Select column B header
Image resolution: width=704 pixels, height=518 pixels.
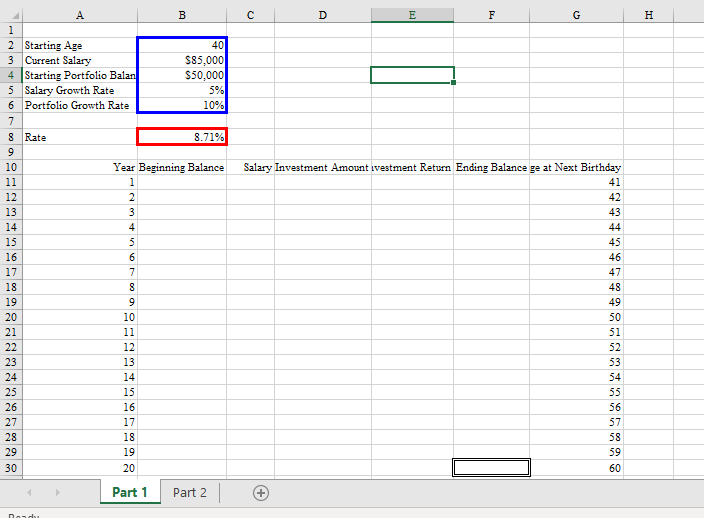182,15
